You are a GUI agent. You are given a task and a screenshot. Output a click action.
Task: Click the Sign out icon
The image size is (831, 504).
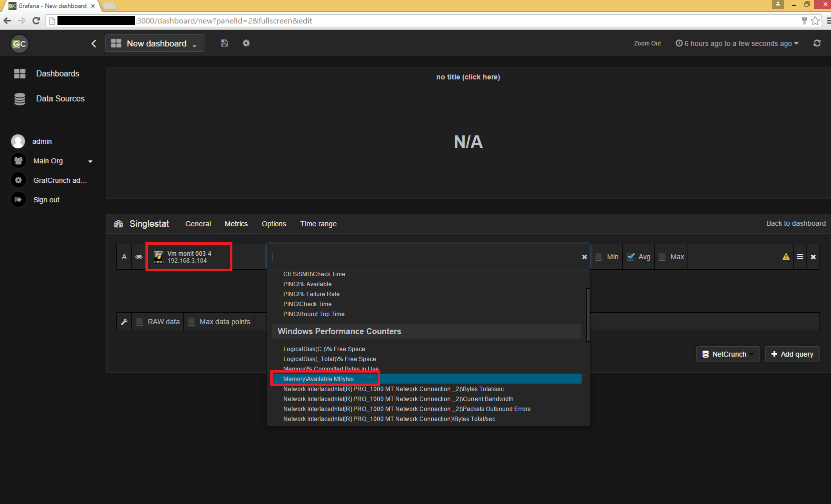pyautogui.click(x=18, y=200)
